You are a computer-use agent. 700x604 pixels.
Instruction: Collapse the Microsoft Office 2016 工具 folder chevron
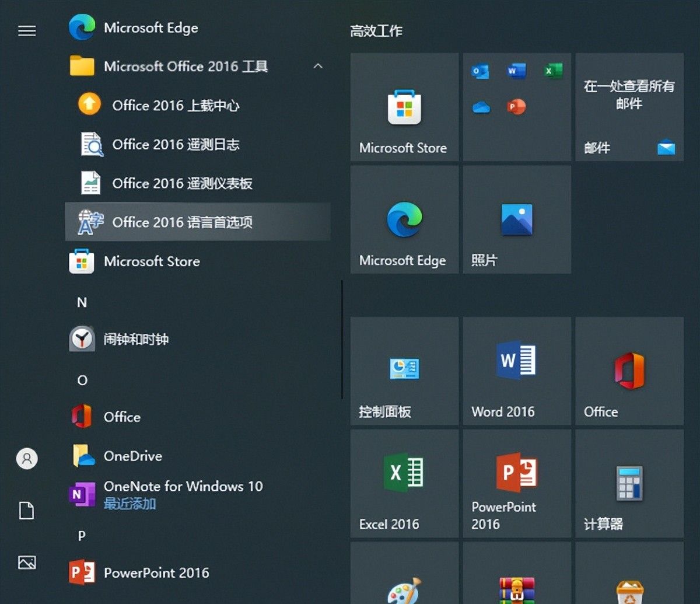tap(318, 67)
